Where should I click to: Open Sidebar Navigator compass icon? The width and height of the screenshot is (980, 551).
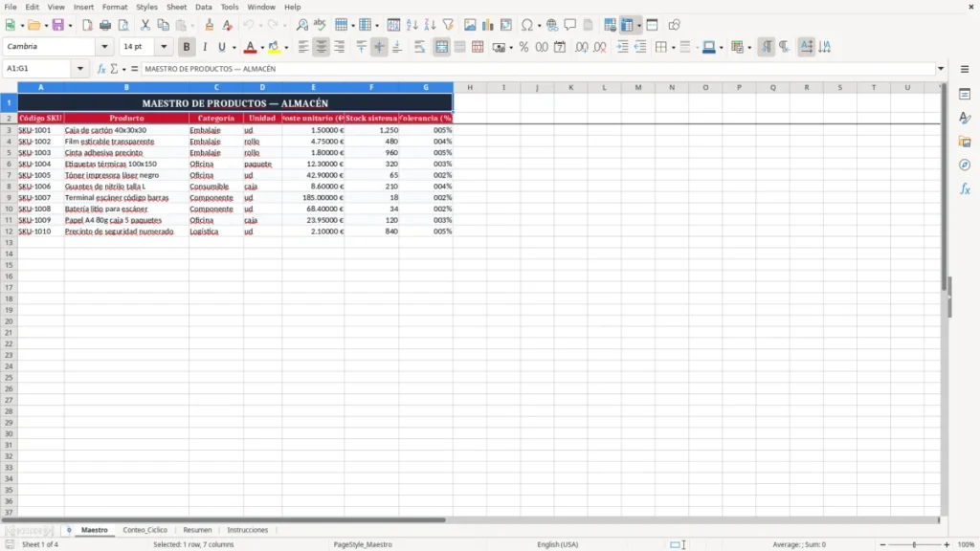pyautogui.click(x=965, y=165)
